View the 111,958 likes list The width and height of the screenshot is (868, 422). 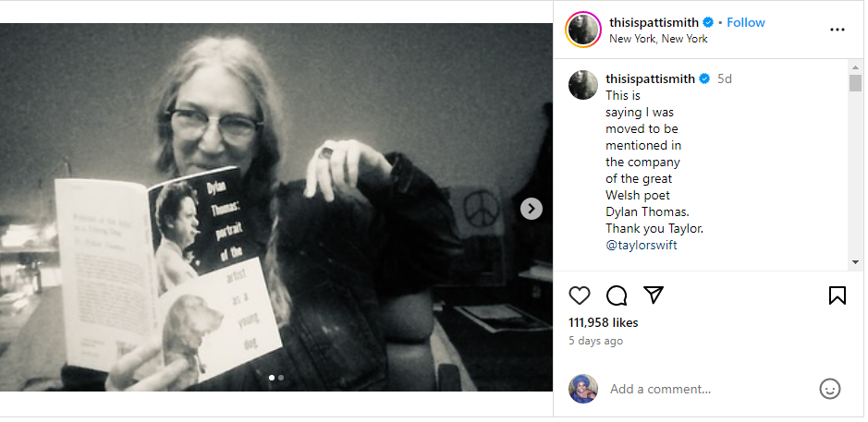[604, 322]
